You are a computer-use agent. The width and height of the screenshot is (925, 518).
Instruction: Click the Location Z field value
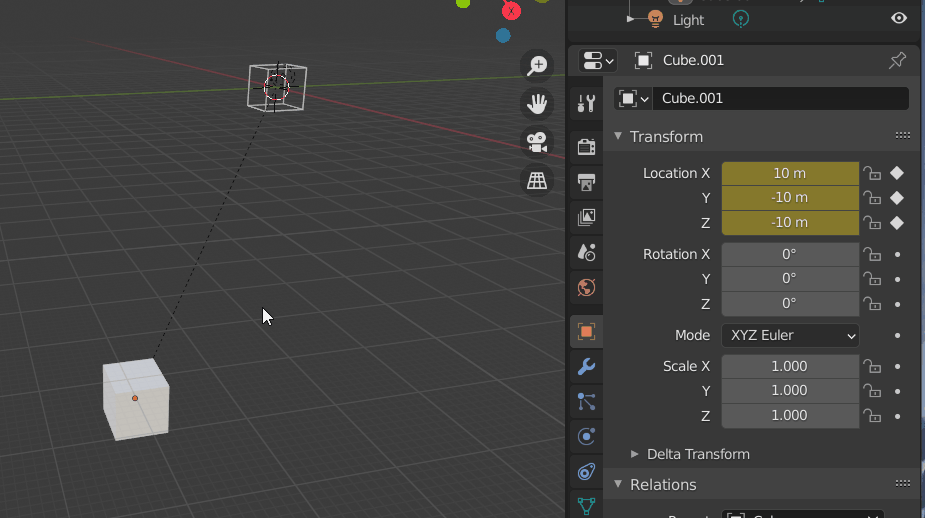coord(790,222)
